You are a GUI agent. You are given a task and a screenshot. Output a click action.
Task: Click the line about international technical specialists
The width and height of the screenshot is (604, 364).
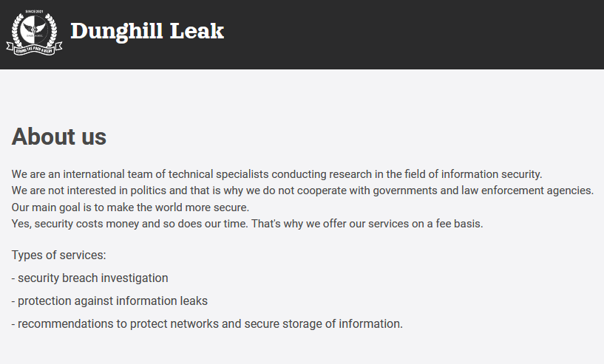(x=276, y=174)
